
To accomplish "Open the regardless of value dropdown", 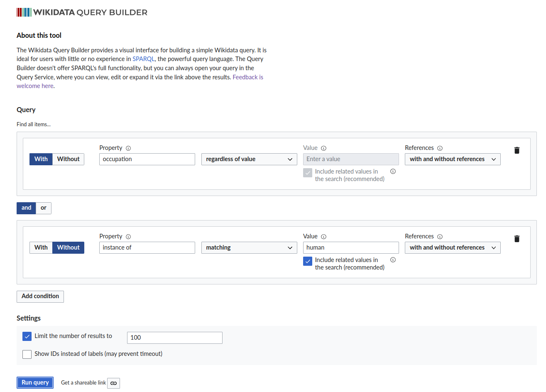I will pos(249,159).
